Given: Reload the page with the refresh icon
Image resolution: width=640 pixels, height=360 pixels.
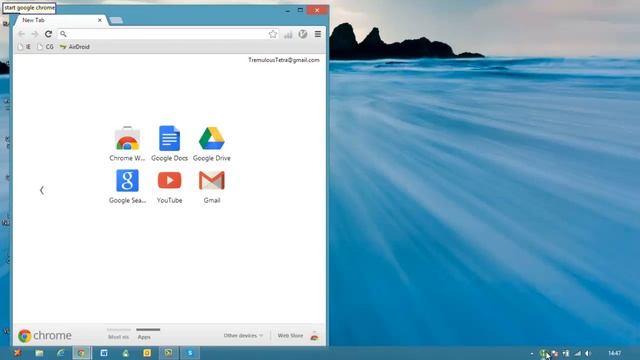Looking at the screenshot, I should point(48,34).
